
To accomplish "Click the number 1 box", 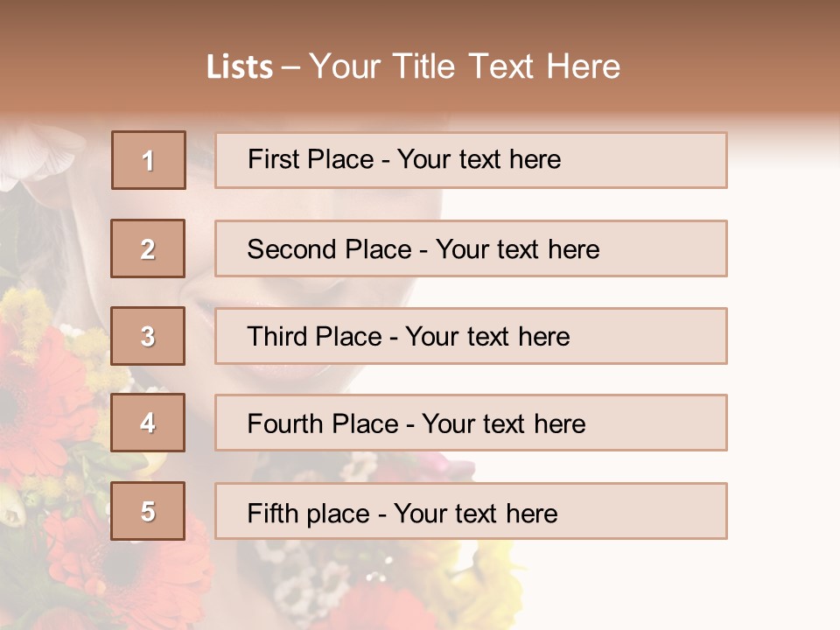I will [149, 160].
